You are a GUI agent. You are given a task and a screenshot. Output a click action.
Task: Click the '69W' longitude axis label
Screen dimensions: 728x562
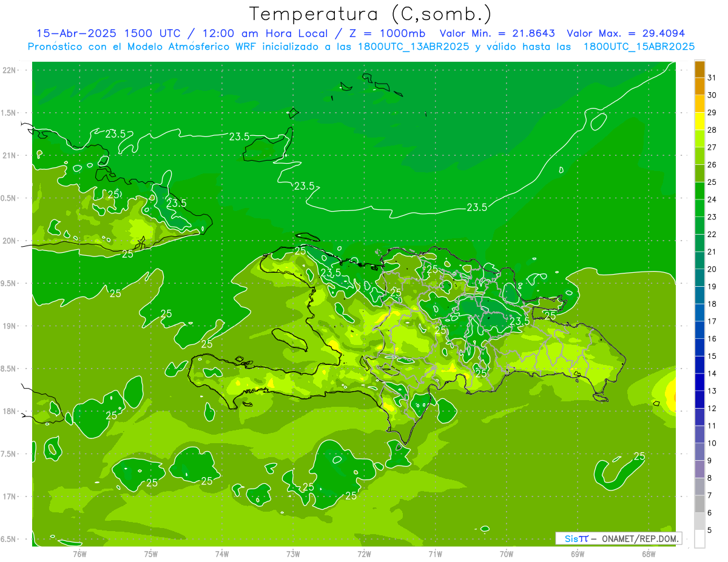578,554
